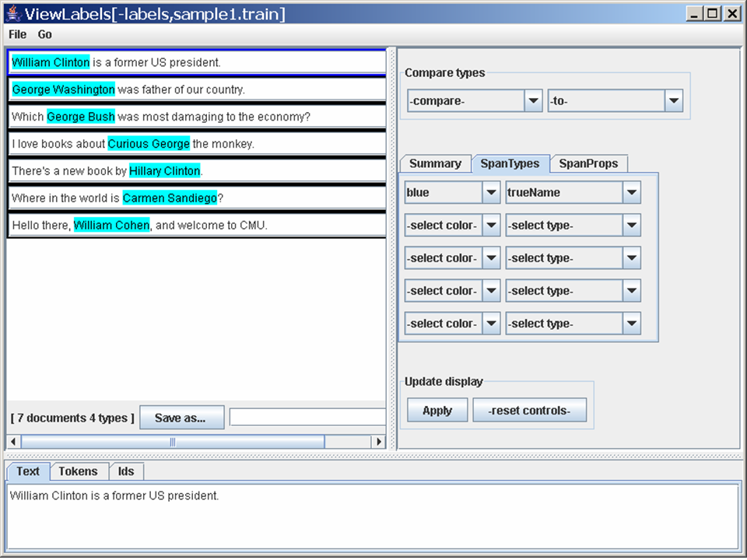Viewport: 747px width, 560px height.
Task: Select the Ids tab
Action: (x=126, y=471)
